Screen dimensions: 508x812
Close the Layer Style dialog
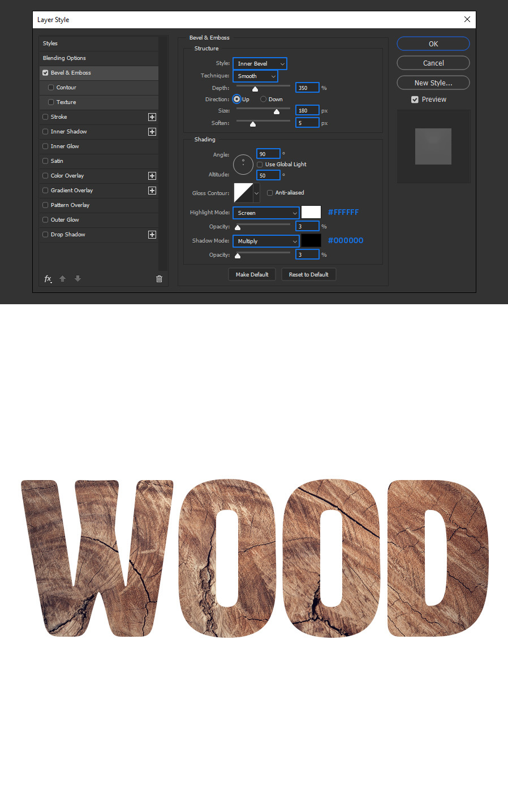[467, 19]
